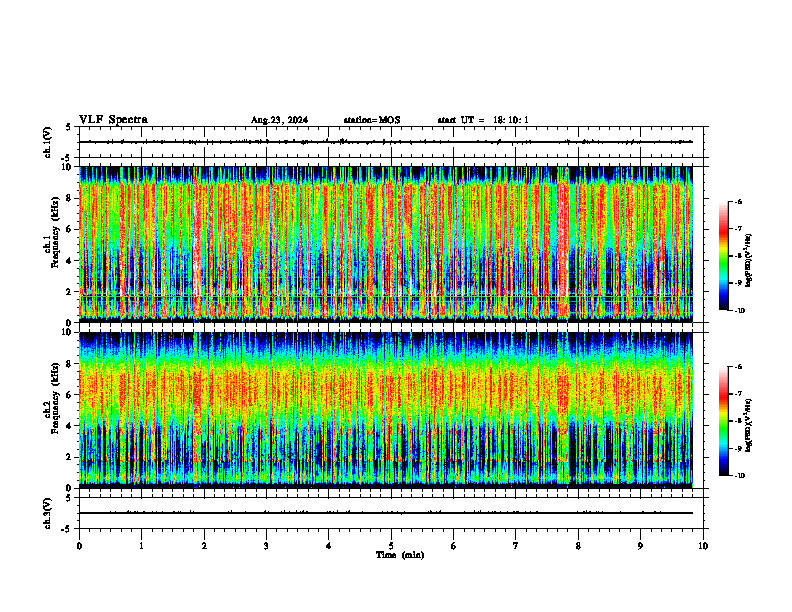Click the "0" tick on the time axis
This screenshot has height=612, width=792.
pyautogui.click(x=79, y=546)
